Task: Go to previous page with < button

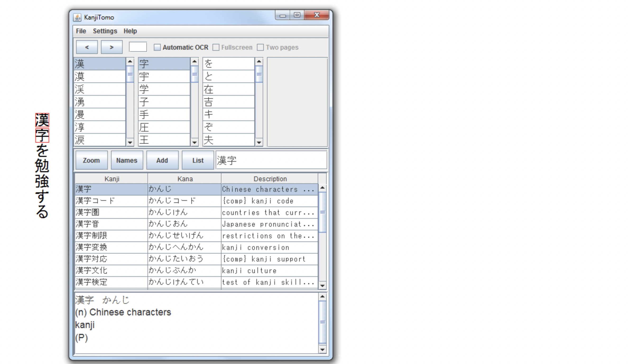Action: click(x=87, y=47)
